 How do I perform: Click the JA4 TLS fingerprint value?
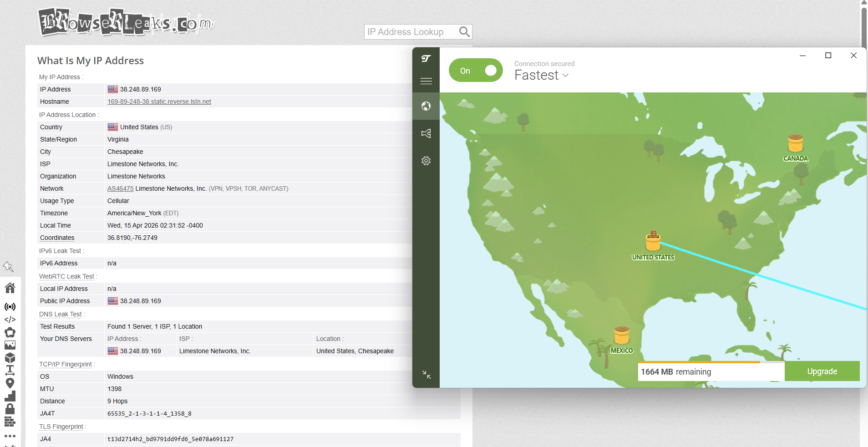click(170, 439)
